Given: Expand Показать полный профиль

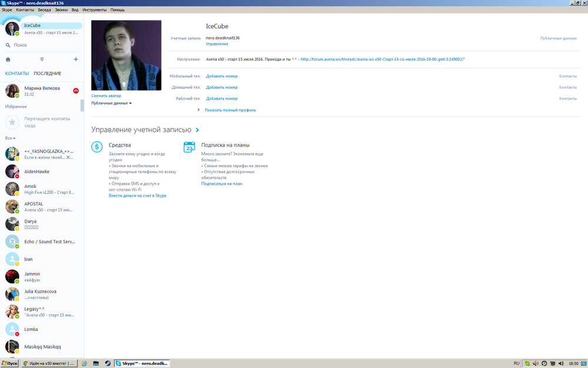Looking at the screenshot, I should (229, 110).
